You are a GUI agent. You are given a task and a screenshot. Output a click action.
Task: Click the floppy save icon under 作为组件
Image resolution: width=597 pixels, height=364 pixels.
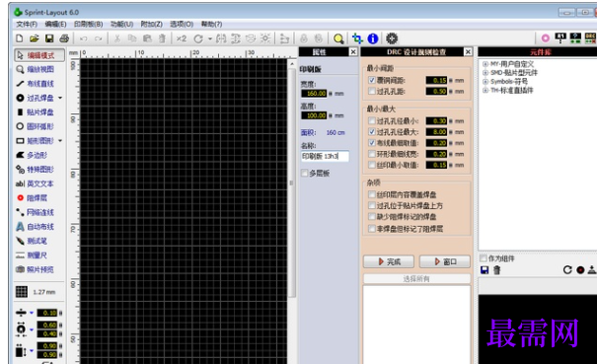pos(485,270)
